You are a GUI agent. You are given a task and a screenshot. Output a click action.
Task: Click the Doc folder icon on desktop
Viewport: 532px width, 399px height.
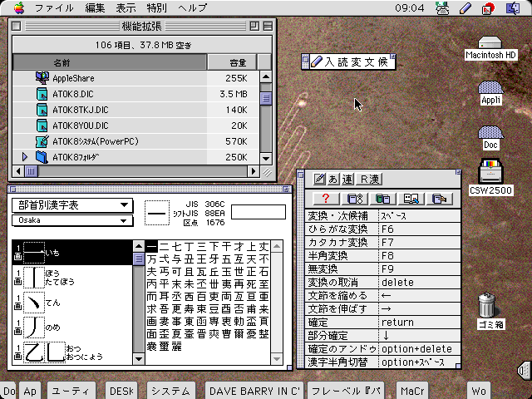[490, 133]
